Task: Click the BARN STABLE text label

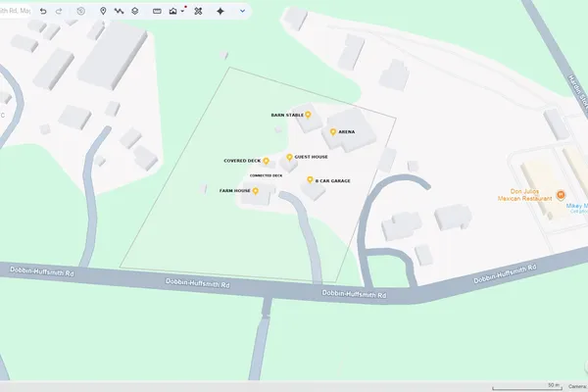Action: (x=287, y=115)
